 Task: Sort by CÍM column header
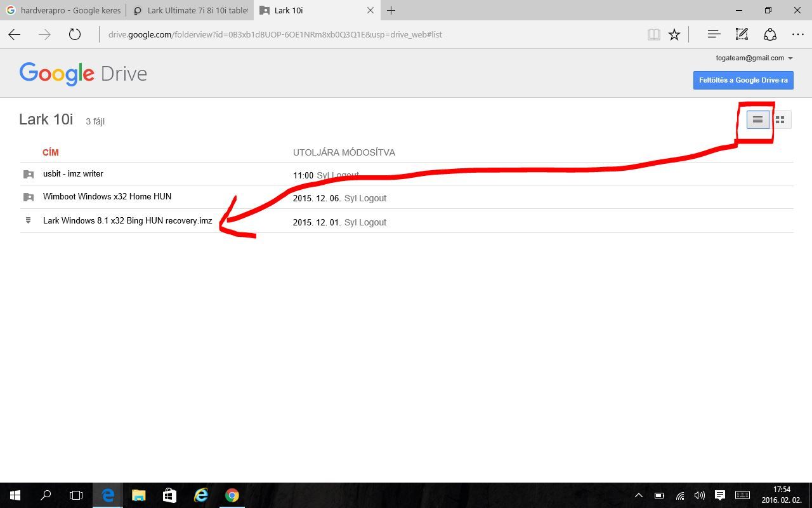(51, 152)
